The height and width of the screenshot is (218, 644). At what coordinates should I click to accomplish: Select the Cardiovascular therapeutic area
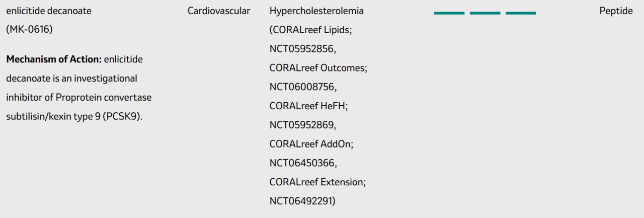(x=219, y=11)
